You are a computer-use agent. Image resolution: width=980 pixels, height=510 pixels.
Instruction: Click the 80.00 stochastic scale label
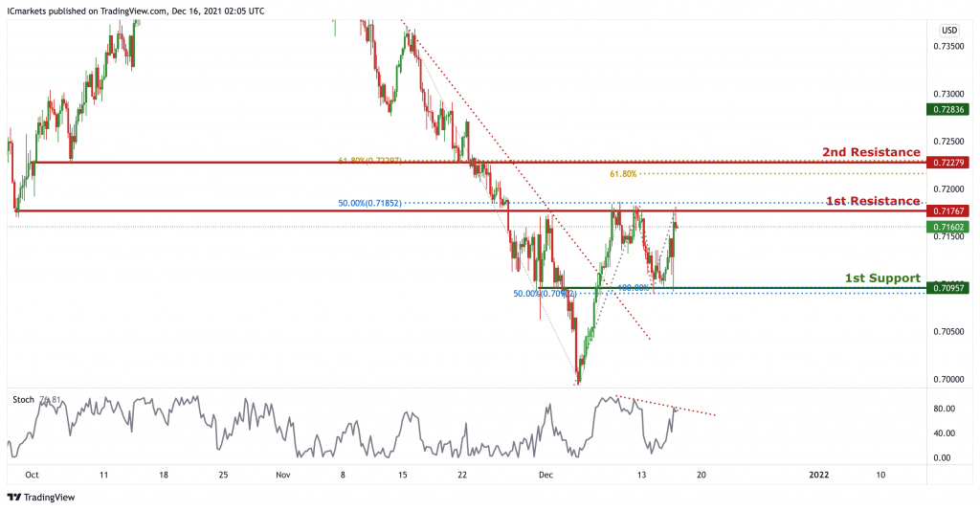(x=944, y=409)
